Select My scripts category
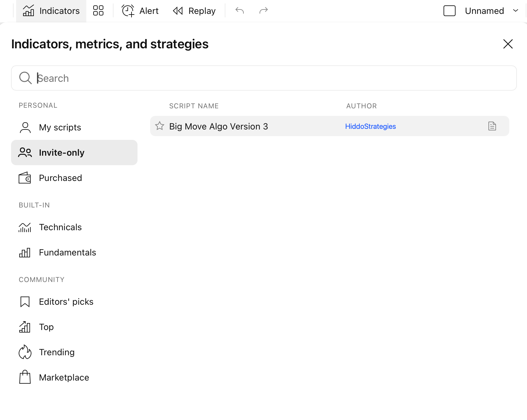Screen dimensions: 527x420 pos(74,127)
